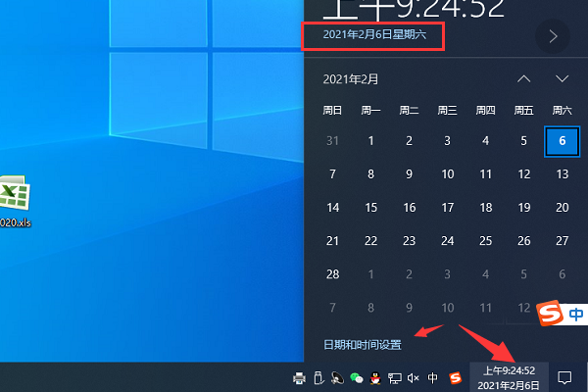
Task: Select highlighted February 6 in calendar
Action: 562,141
